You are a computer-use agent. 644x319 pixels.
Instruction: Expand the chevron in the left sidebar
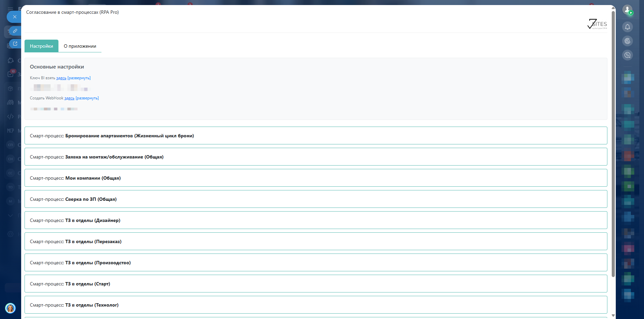[x=11, y=215]
